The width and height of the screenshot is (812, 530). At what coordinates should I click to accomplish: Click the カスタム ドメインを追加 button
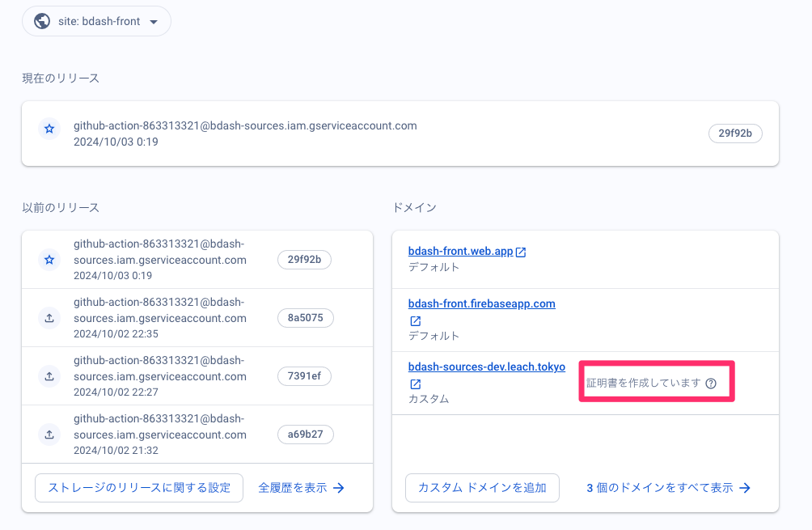[482, 488]
